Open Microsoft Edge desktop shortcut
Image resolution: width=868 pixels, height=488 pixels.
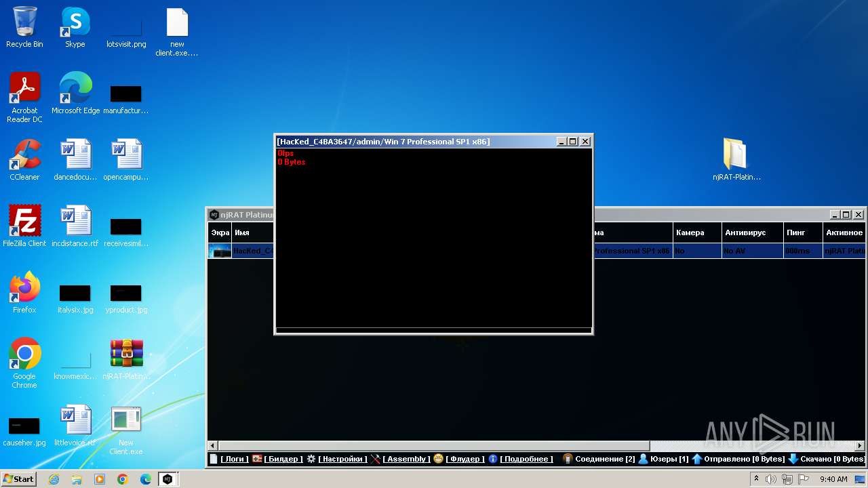point(75,94)
